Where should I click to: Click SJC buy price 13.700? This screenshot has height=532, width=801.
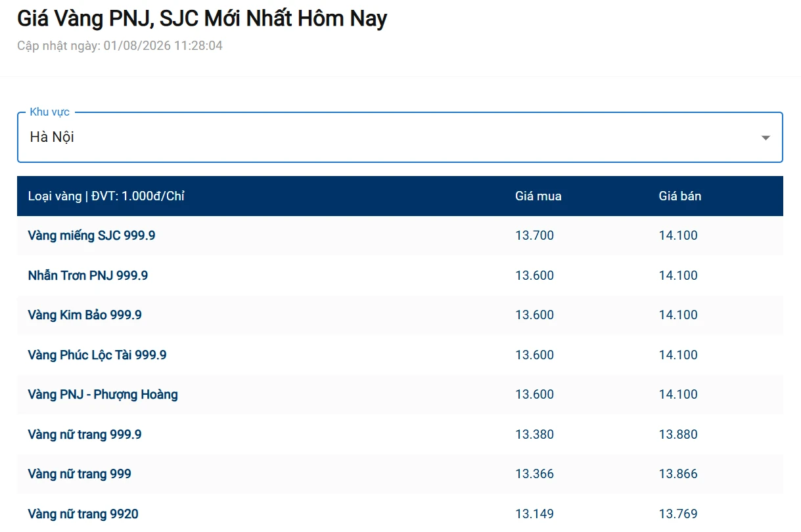point(534,235)
